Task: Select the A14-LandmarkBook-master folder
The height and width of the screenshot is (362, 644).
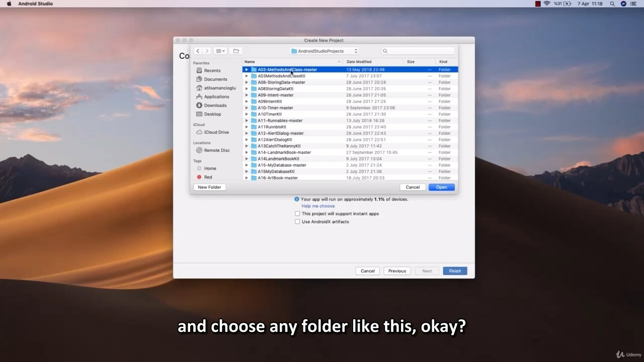Action: [x=350, y=152]
